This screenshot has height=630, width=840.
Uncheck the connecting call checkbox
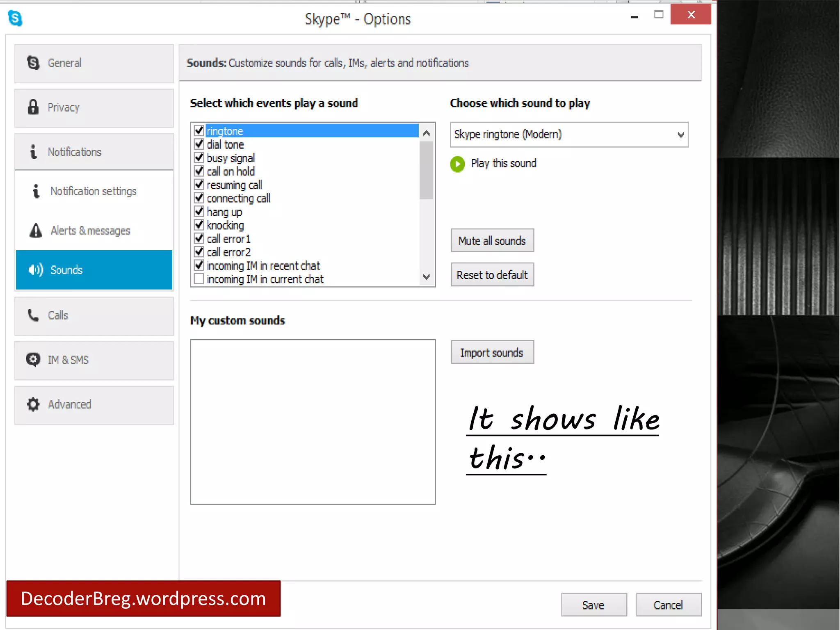[x=199, y=198]
